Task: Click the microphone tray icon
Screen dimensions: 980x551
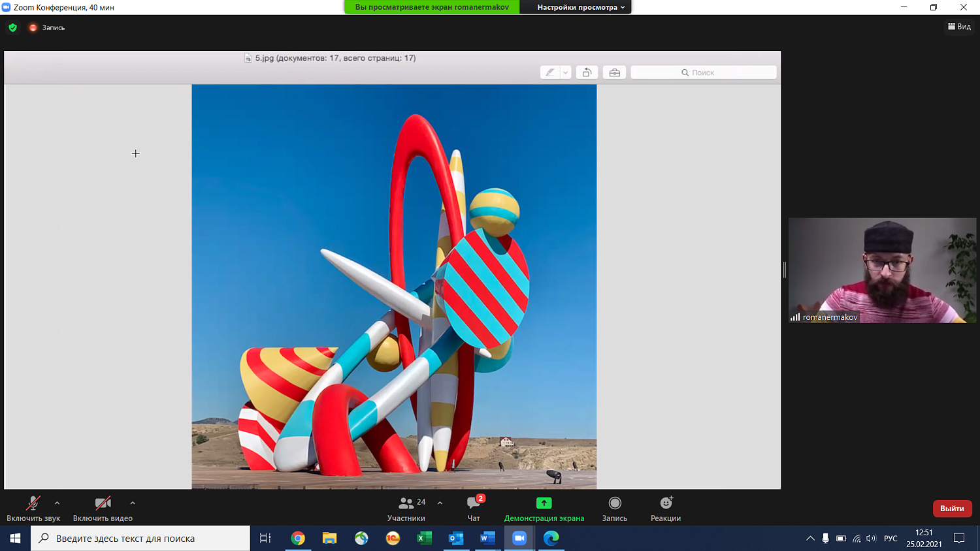Action: [x=826, y=538]
